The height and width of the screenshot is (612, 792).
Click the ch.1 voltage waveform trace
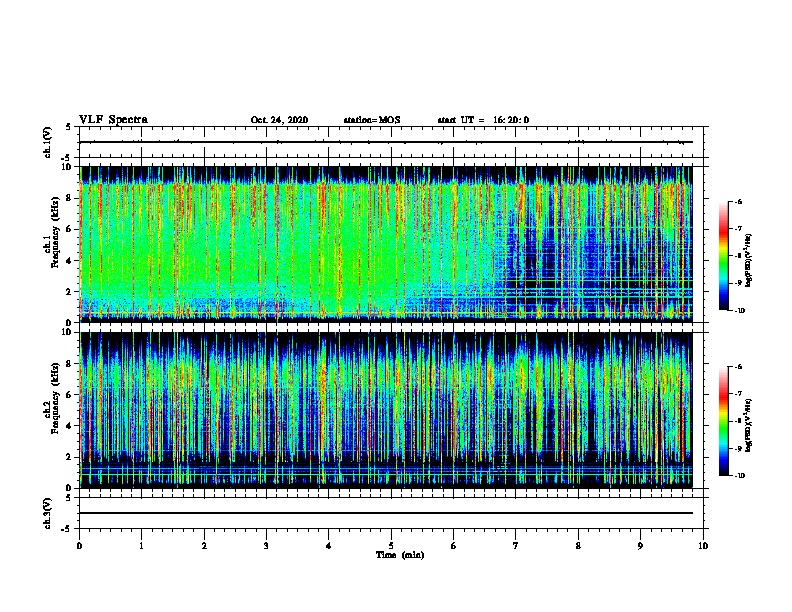(386, 142)
